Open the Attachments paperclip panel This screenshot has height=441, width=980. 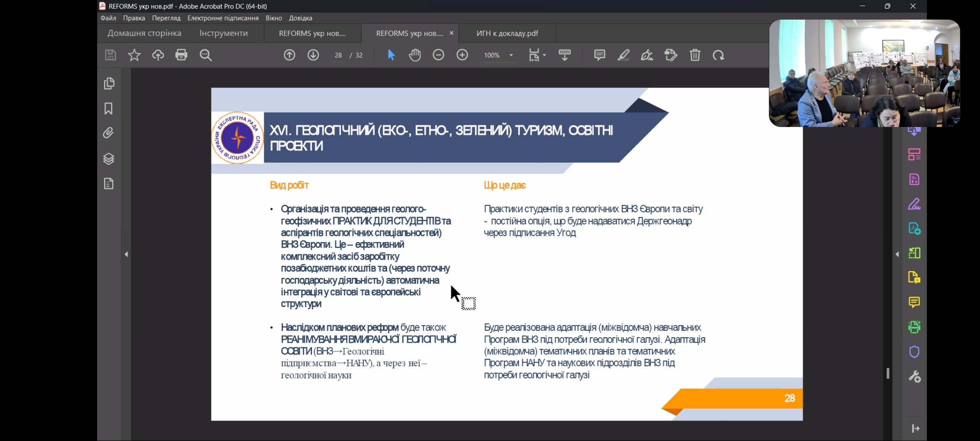[x=109, y=133]
